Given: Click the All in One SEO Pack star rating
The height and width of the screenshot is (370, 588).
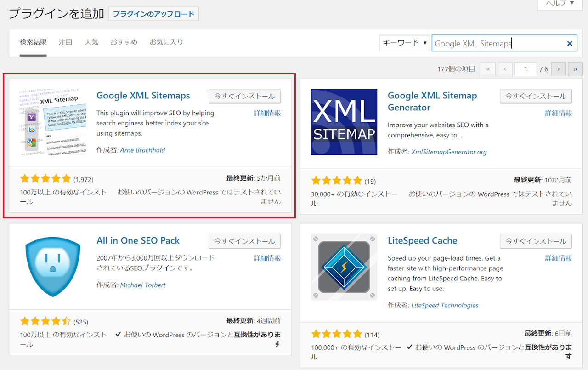Looking at the screenshot, I should 45,321.
